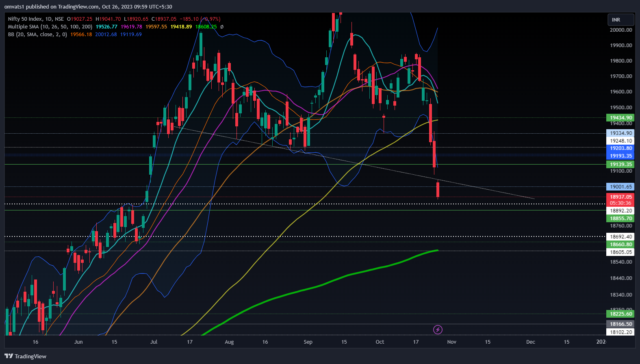The image size is (640, 364).
Task: Click the 20000.00 price axis tick
Action: tap(620, 30)
